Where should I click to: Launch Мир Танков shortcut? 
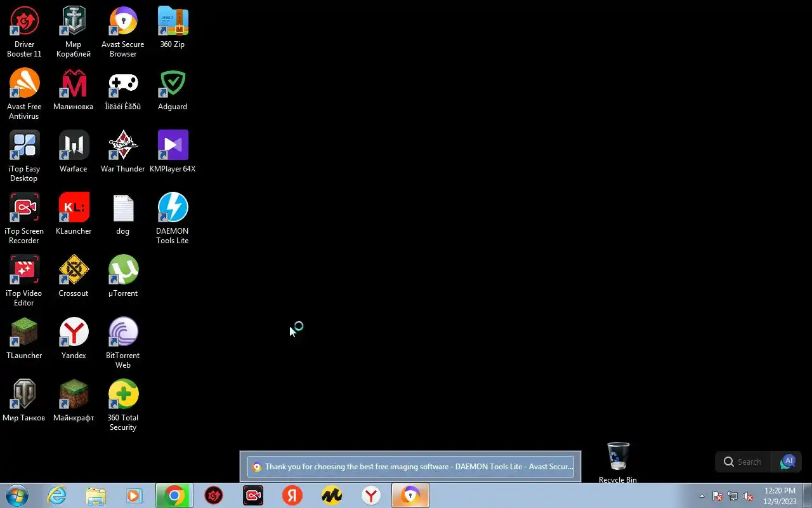(24, 401)
